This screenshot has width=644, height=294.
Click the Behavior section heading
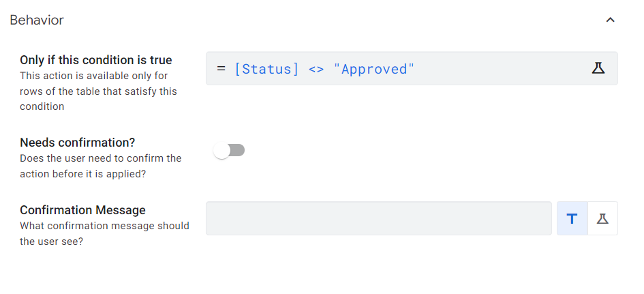coord(37,20)
